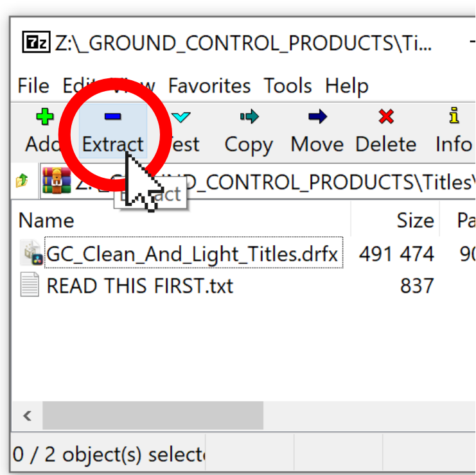The width and height of the screenshot is (476, 475).
Task: Click the Copy arrow icon
Action: point(249,117)
